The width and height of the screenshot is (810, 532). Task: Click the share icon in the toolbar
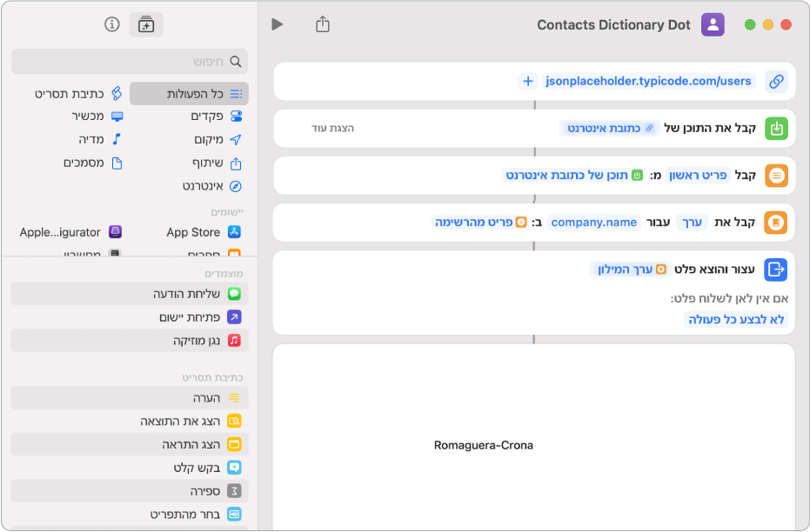point(323,24)
